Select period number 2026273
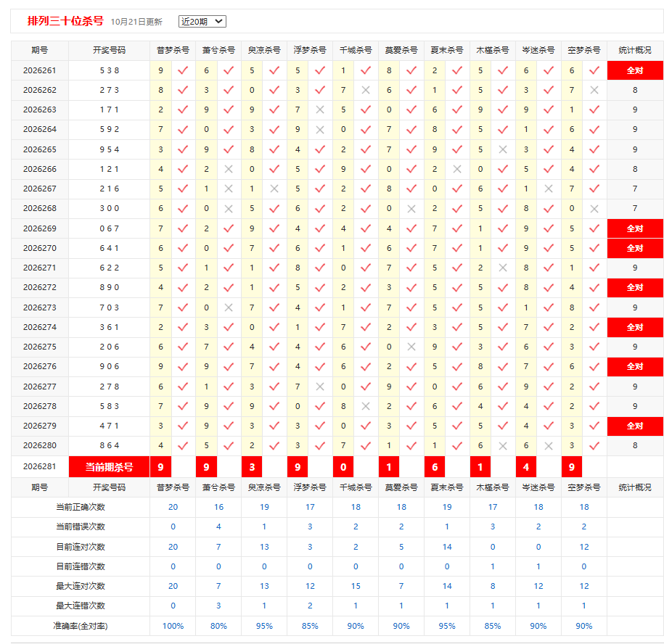 coord(39,307)
